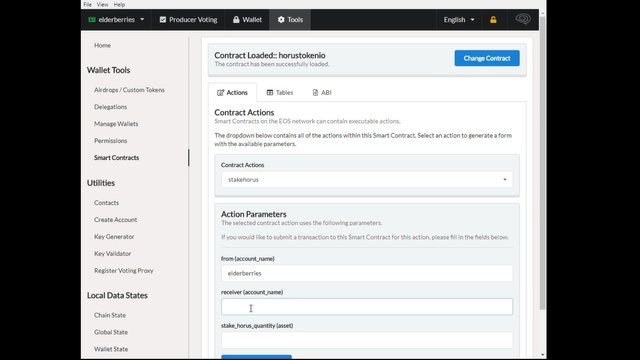Click the checkbox icon beside Producer Voting

click(x=163, y=20)
